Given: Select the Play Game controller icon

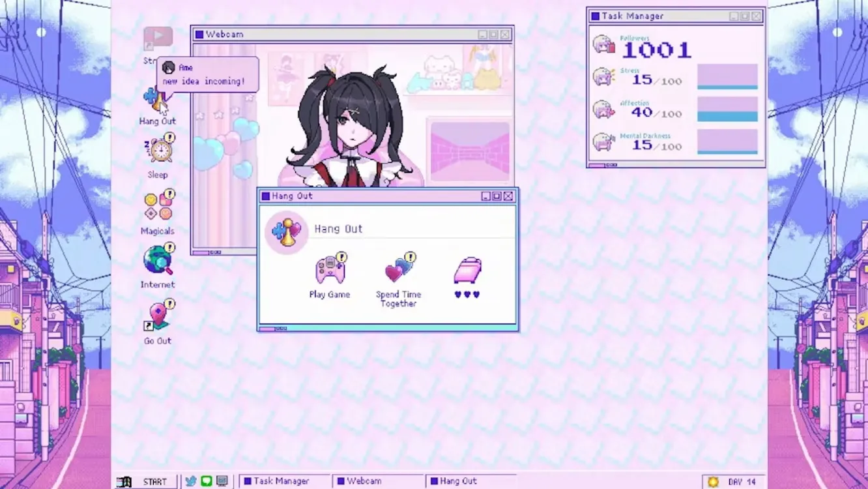Looking at the screenshot, I should (330, 271).
